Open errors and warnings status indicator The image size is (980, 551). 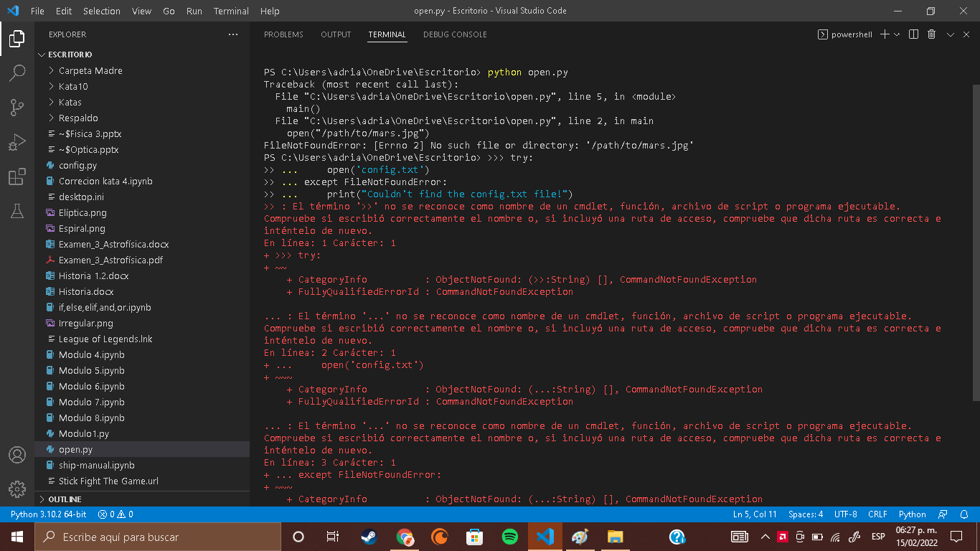pyautogui.click(x=116, y=514)
